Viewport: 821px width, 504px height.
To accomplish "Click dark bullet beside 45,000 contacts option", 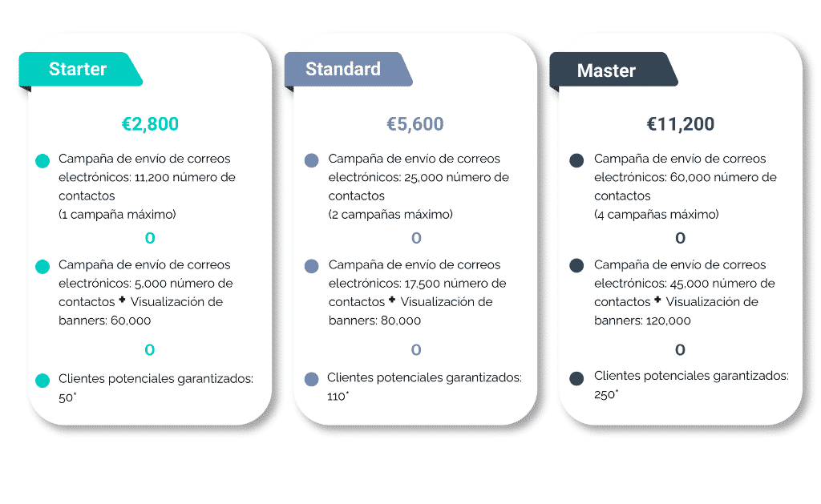I will (x=576, y=266).
